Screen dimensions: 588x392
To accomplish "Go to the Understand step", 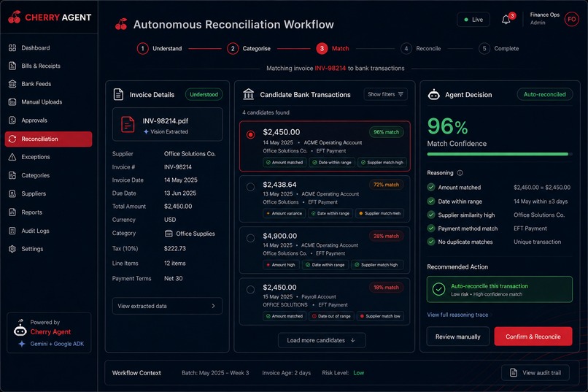I will coord(160,48).
